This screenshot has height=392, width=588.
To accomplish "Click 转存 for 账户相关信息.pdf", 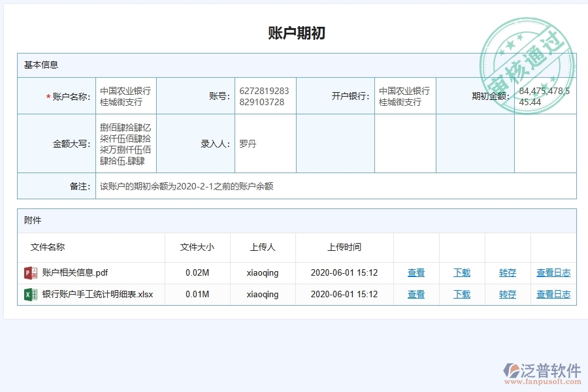I will 507,272.
